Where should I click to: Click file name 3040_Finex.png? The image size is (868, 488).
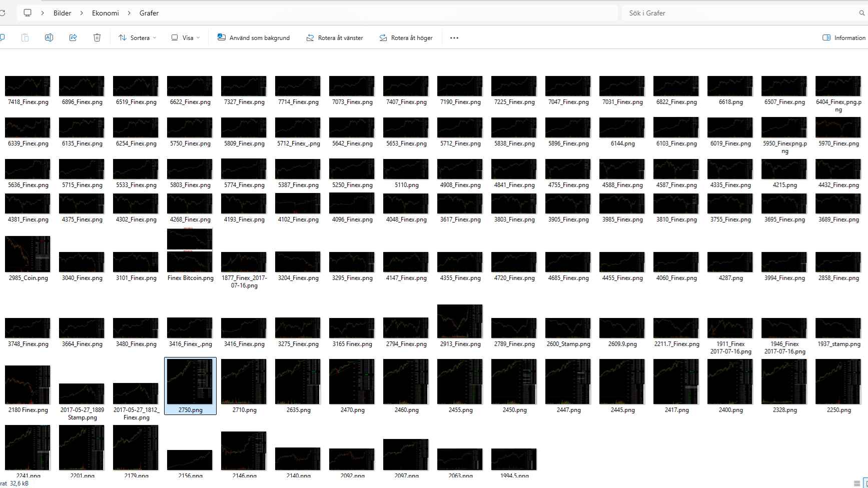click(x=82, y=278)
